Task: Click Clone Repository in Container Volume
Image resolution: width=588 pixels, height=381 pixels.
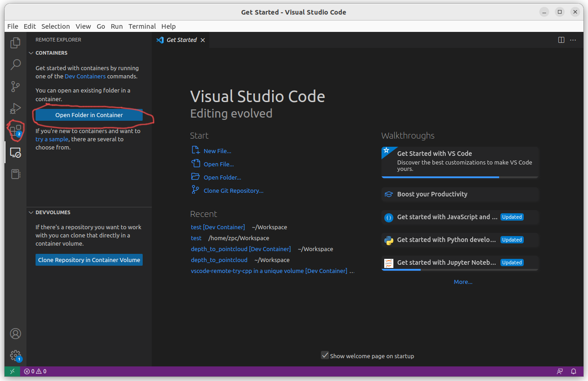Action: [89, 260]
